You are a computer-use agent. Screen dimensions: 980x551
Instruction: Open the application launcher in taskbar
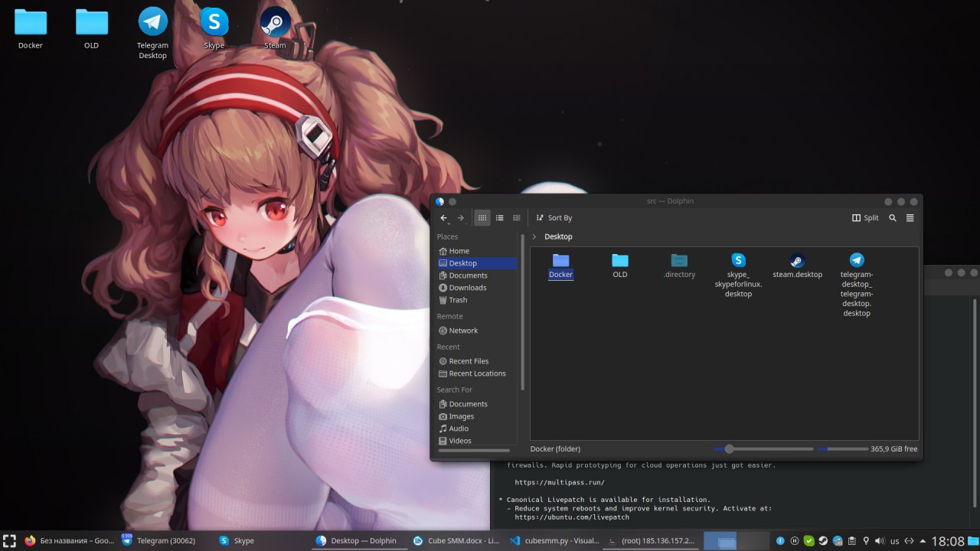coord(9,541)
